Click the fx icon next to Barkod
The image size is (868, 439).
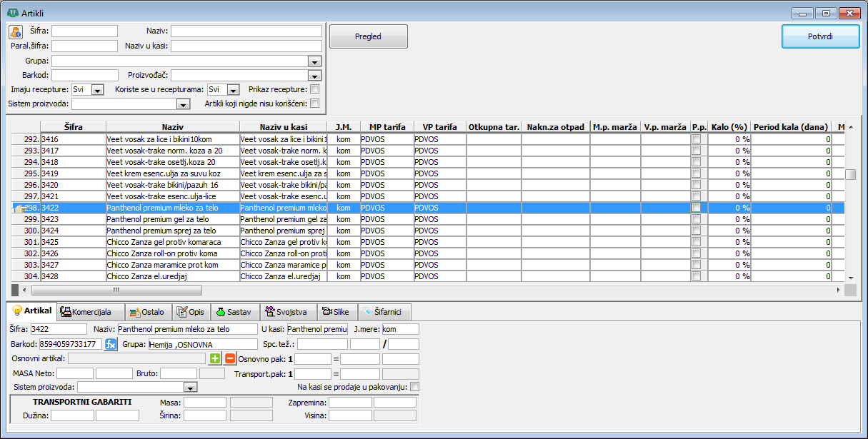[111, 345]
